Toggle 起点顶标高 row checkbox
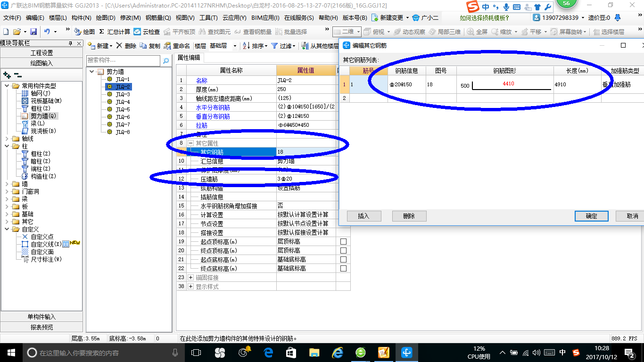Screen dimensions: 644x362 pos(343,241)
